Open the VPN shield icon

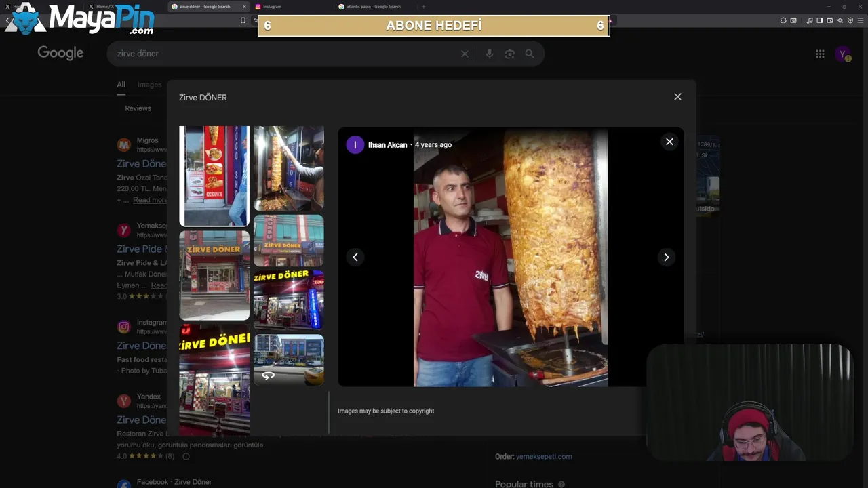point(850,20)
